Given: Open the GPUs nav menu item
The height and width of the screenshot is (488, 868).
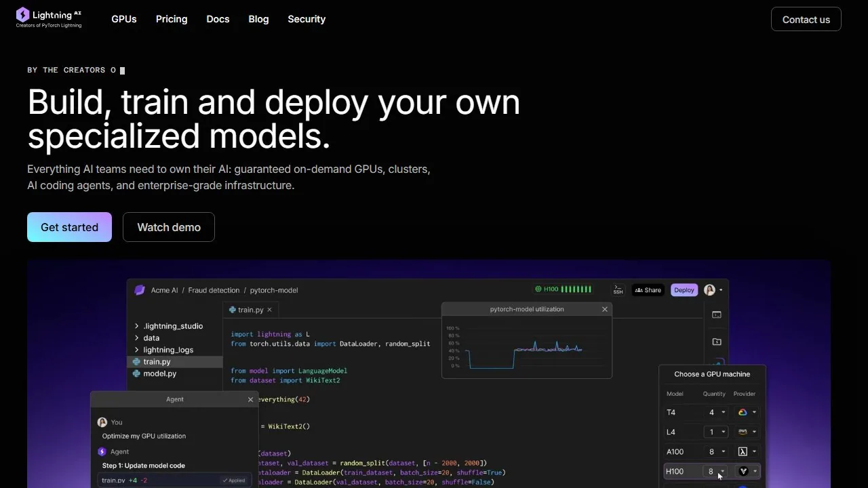Looking at the screenshot, I should [124, 19].
